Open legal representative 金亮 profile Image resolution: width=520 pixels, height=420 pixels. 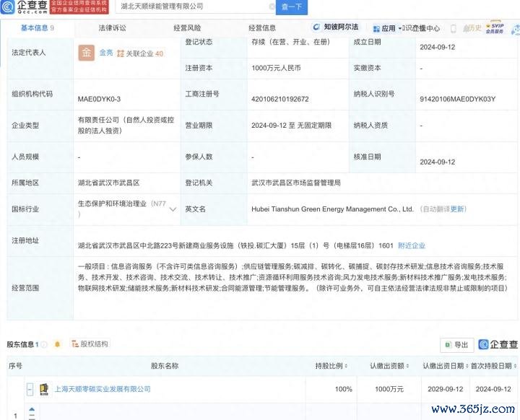(106, 53)
